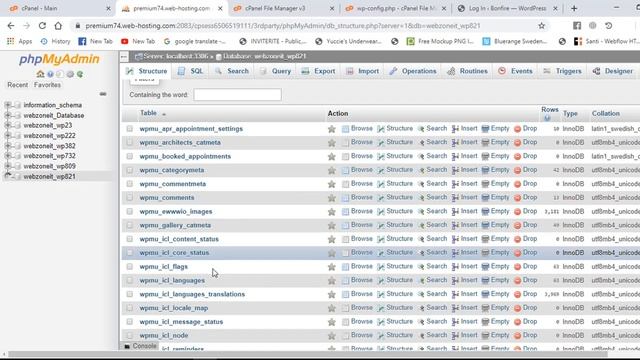Image resolution: width=640 pixels, height=360 pixels.
Task: Expand the webzoneit_Database tree node
Action: point(7,115)
